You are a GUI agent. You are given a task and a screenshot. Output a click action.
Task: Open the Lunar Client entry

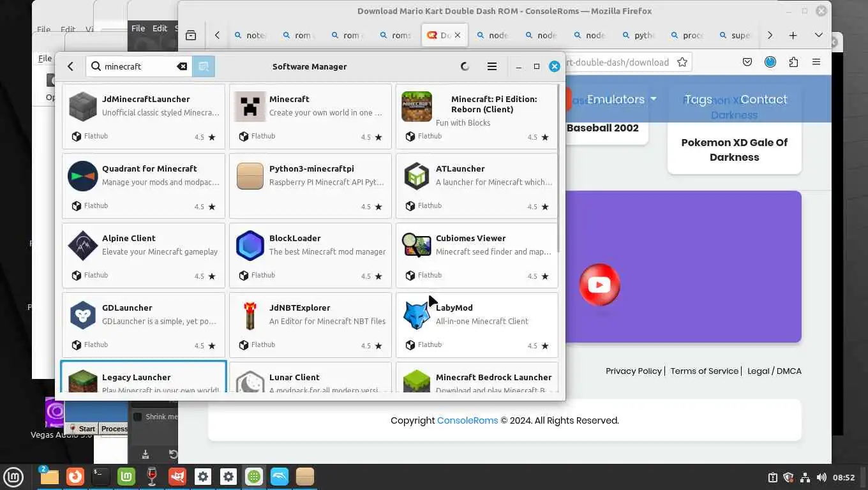310,377
